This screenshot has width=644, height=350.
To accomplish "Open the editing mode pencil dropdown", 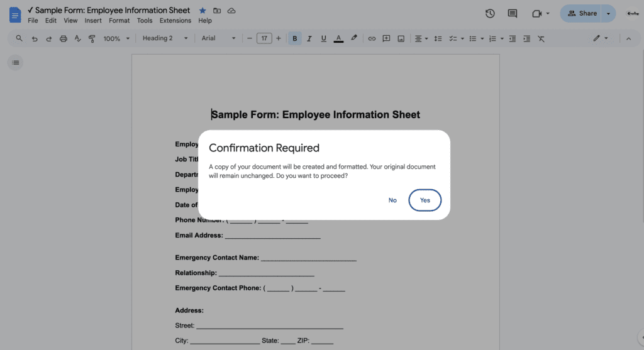I will click(x=600, y=38).
